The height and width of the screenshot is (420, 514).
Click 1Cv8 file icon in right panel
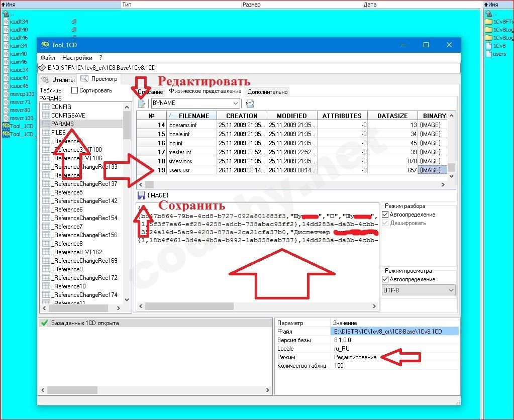pyautogui.click(x=489, y=46)
